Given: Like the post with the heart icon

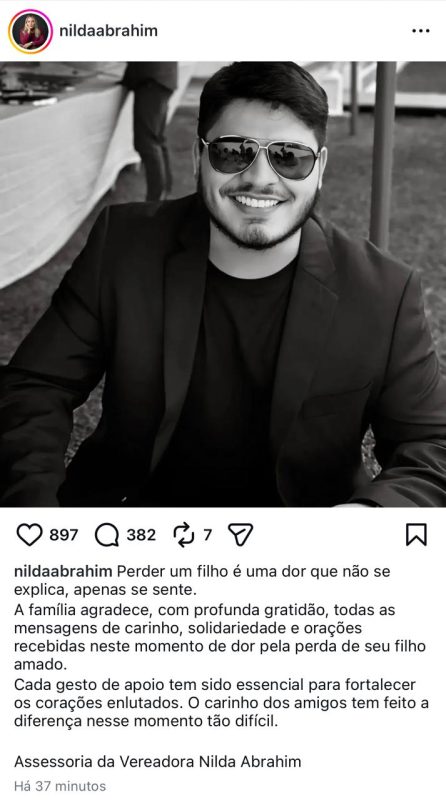Looking at the screenshot, I should pyautogui.click(x=29, y=535).
